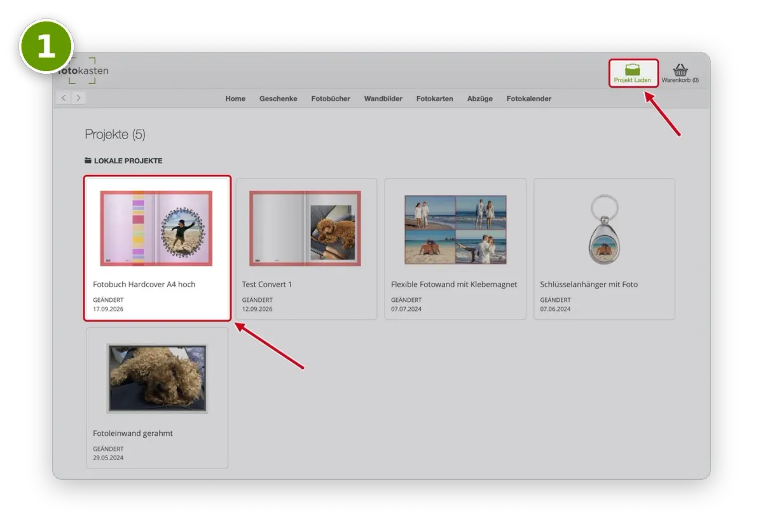Select the title 'Schlüsselanhänger mit Foto'
763x532 pixels.
pyautogui.click(x=589, y=284)
